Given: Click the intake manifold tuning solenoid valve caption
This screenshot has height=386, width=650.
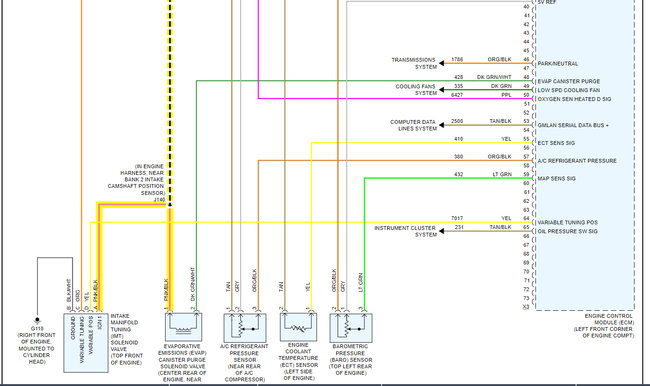Looking at the screenshot, I should (x=126, y=340).
